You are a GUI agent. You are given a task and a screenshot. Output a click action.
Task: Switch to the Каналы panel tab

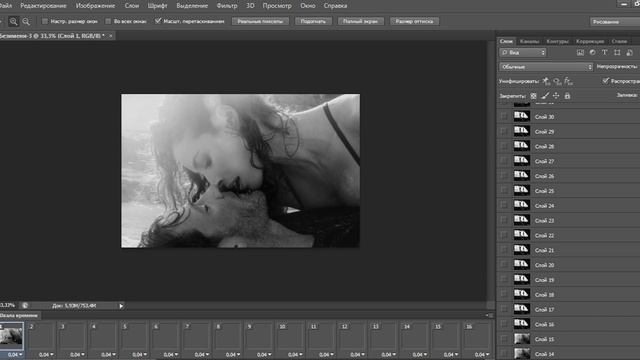529,41
